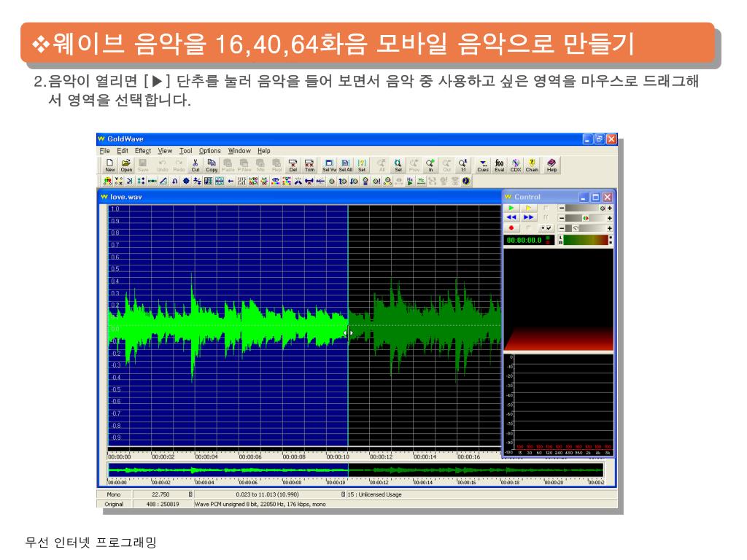Open a file with the Open icon
The image size is (747, 560).
(x=126, y=166)
